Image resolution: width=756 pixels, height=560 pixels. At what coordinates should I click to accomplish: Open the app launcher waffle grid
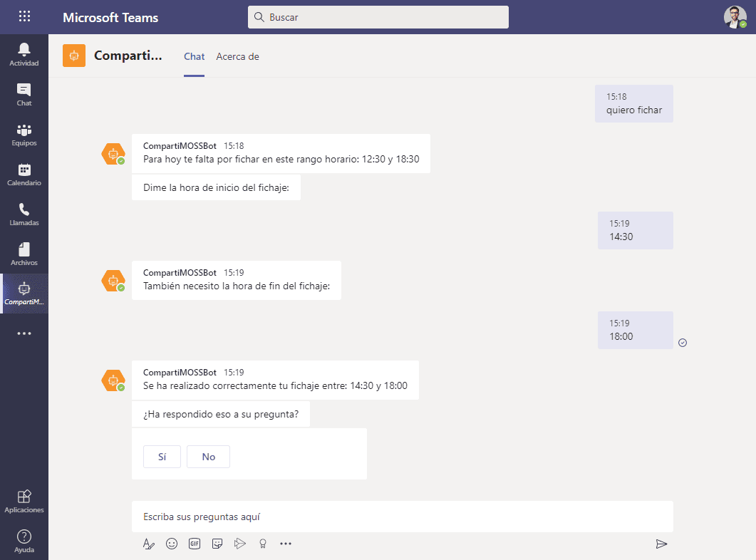25,16
